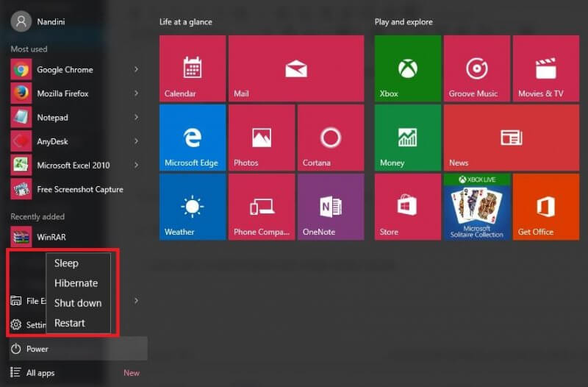The width and height of the screenshot is (588, 387).
Task: Click the Nandini user account avatar
Action: pos(21,21)
